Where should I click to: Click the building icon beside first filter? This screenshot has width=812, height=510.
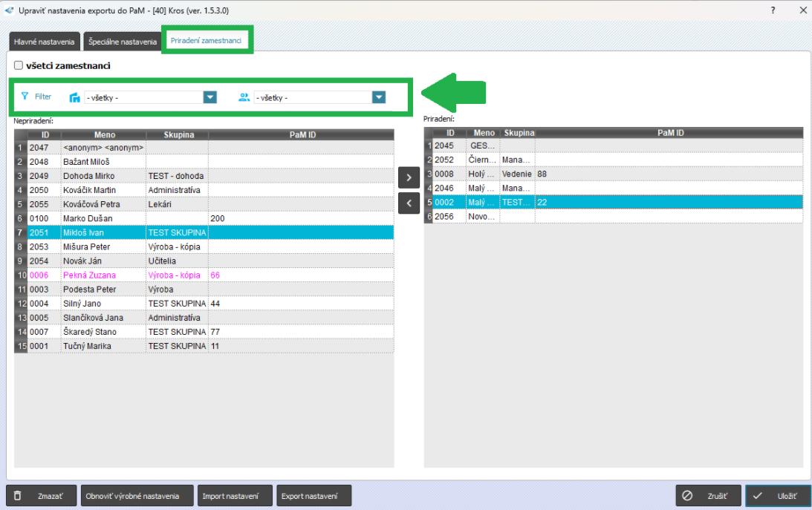click(74, 97)
